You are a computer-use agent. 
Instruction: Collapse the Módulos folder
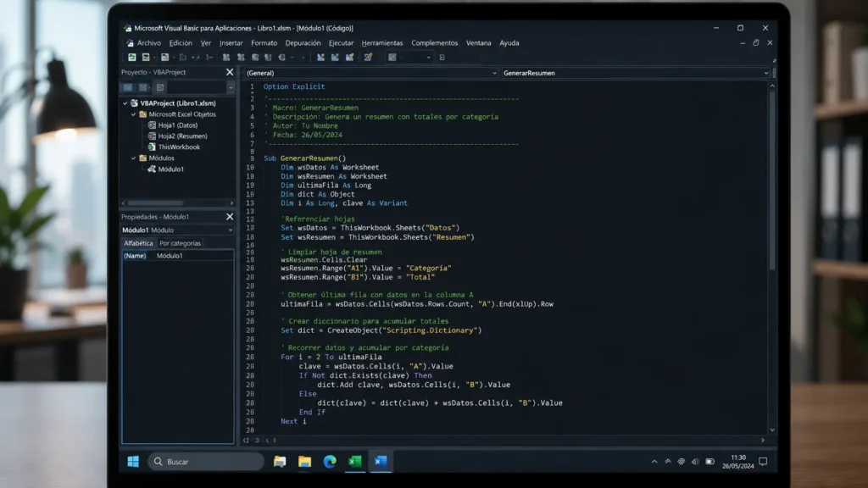coord(133,158)
